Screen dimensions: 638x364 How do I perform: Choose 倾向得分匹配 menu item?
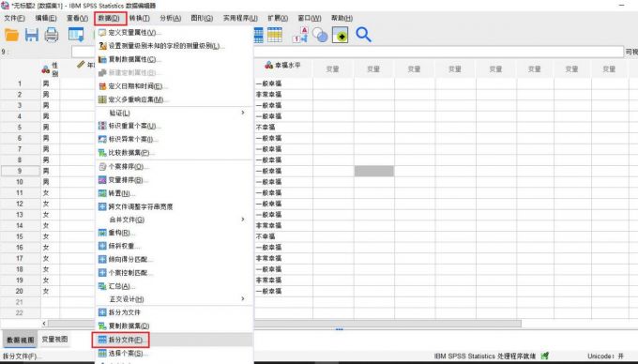[x=175, y=260]
